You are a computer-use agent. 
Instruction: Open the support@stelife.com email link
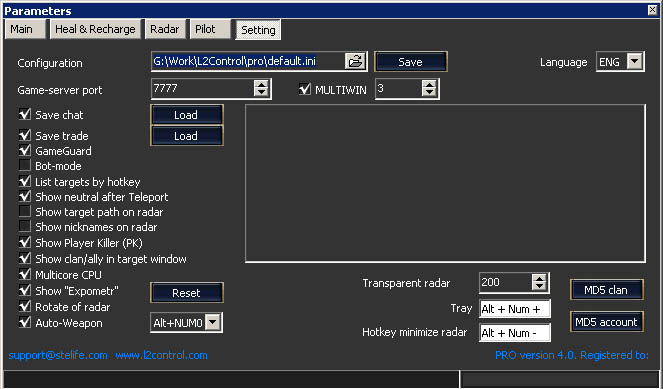click(58, 355)
